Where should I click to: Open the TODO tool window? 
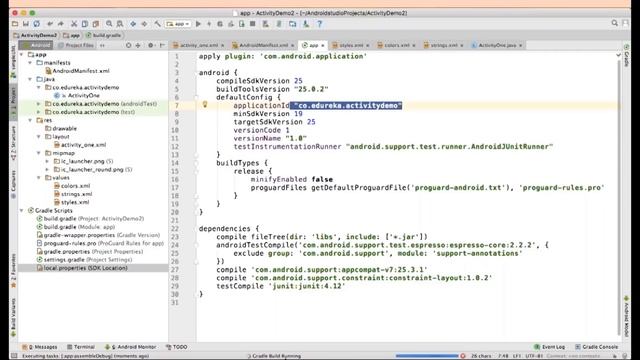pos(176,347)
